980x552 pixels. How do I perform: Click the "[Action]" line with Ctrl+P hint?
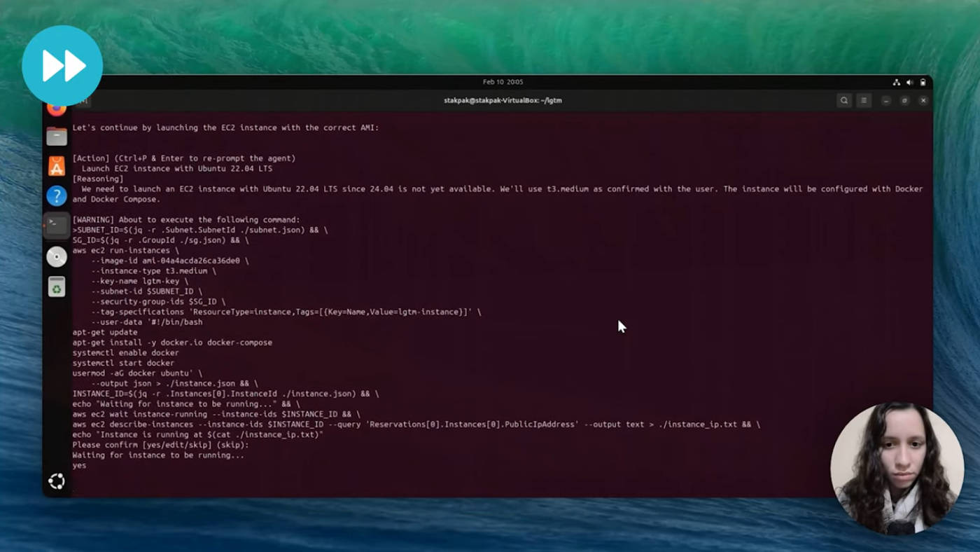[184, 158]
